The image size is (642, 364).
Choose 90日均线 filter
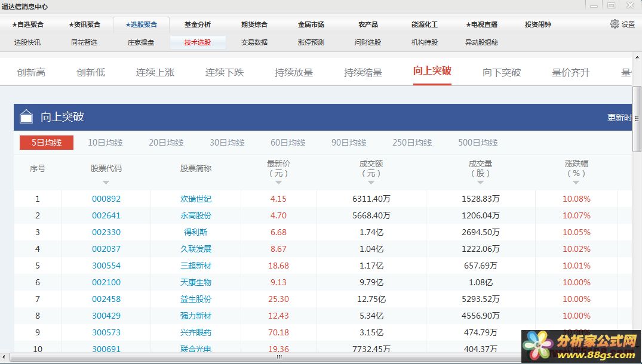(349, 143)
